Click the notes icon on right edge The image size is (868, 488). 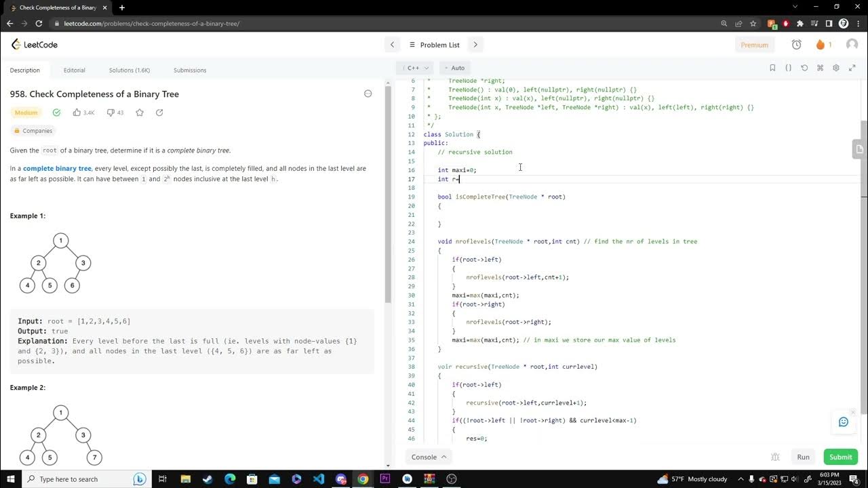tap(860, 148)
